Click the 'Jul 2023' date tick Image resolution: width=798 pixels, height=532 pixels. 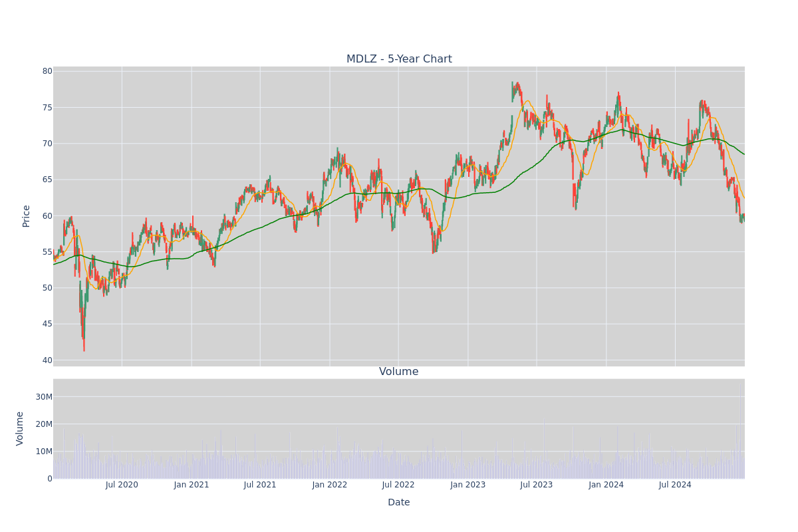[x=537, y=485]
